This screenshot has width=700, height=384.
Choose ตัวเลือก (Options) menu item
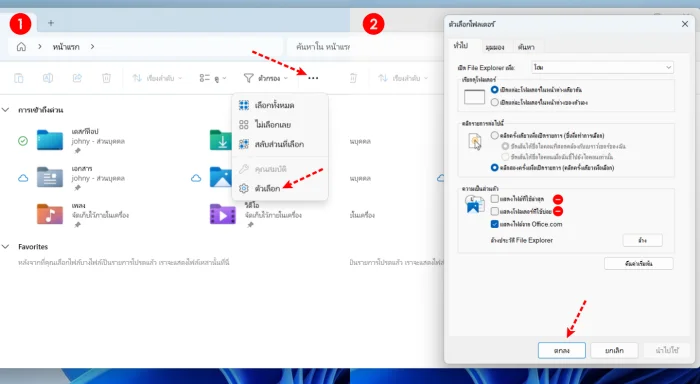(280, 188)
